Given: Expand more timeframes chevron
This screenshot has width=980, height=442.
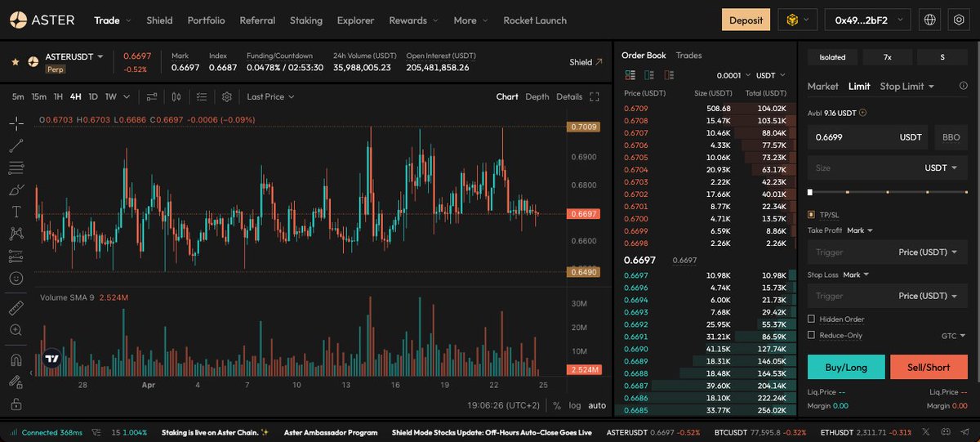Looking at the screenshot, I should point(127,96).
